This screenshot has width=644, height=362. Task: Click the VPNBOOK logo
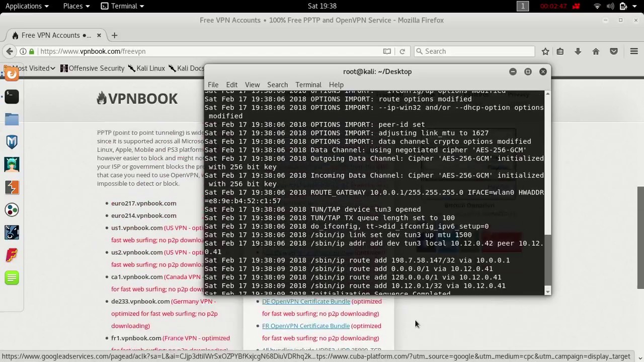coord(137,99)
